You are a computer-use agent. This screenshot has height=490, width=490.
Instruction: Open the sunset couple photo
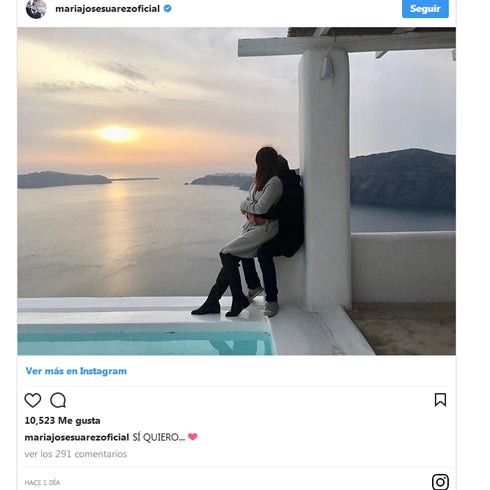pos(237,191)
